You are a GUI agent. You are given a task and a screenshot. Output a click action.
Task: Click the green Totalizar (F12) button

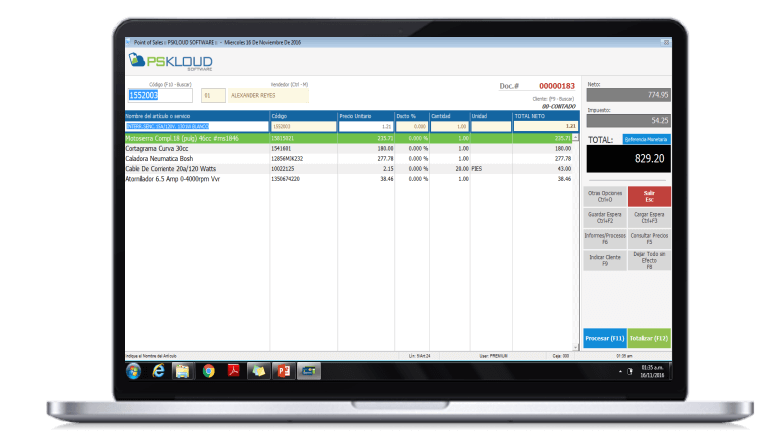point(649,338)
